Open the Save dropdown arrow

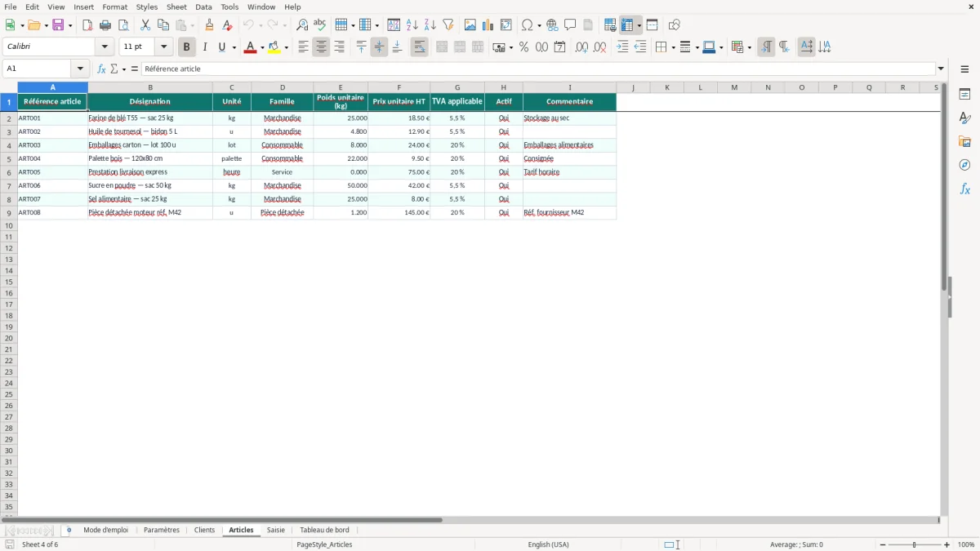click(70, 25)
